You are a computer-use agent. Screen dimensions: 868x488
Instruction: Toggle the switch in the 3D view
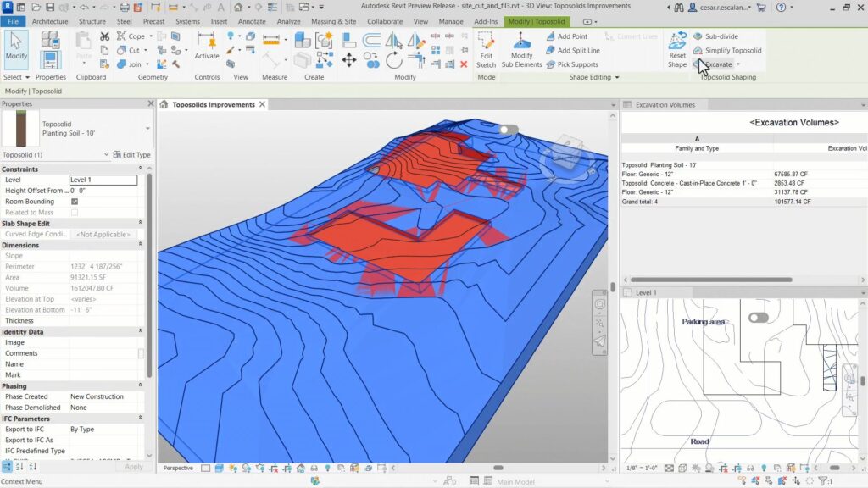tap(508, 130)
